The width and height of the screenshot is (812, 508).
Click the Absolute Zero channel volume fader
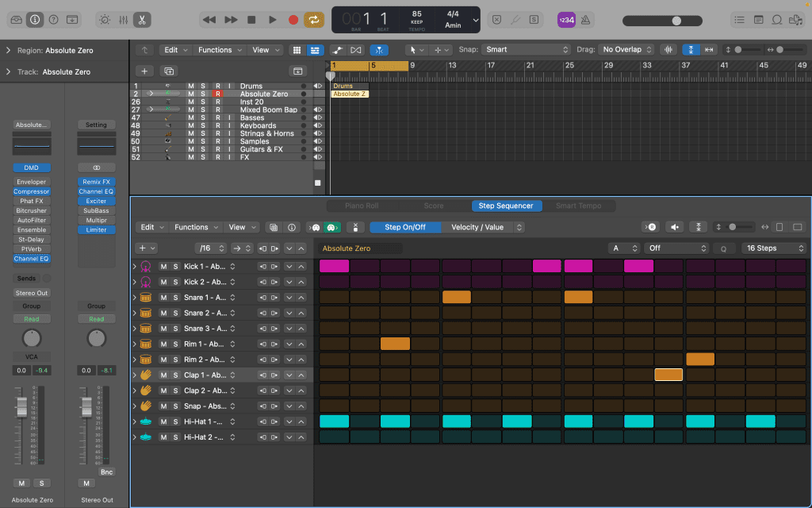click(21, 407)
